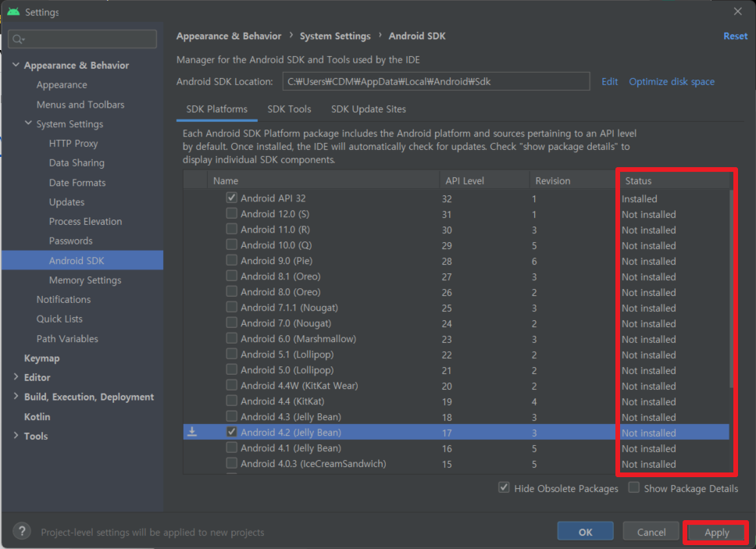Focus the settings search field
Image resolution: width=756 pixels, height=549 pixels.
click(83, 39)
